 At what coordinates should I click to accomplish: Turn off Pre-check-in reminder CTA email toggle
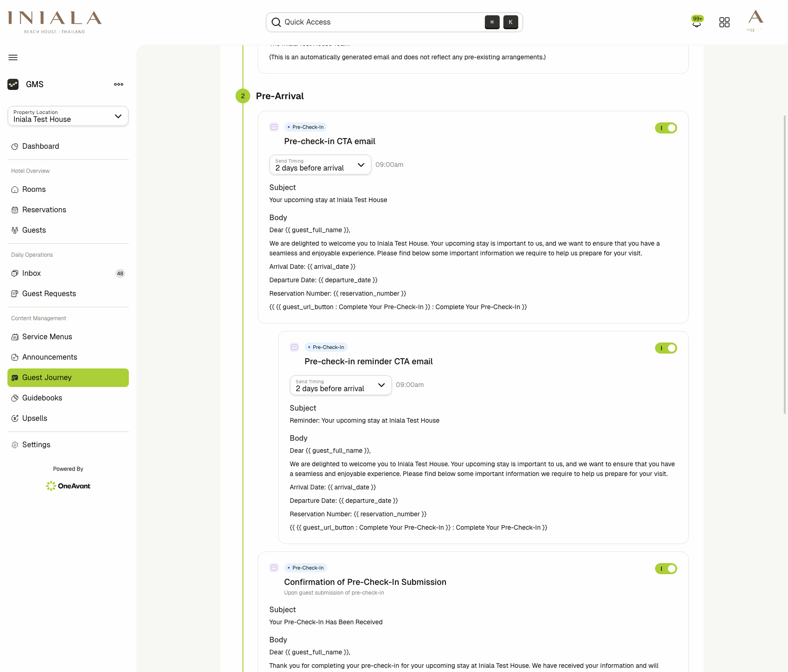coord(666,348)
